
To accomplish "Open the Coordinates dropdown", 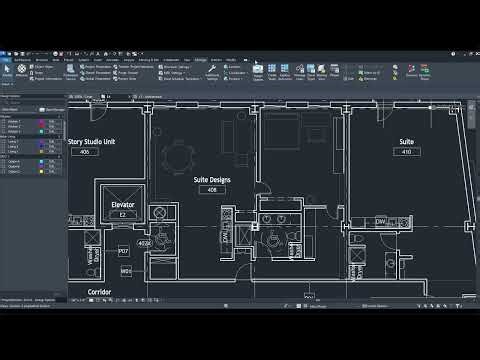I will pos(236,73).
